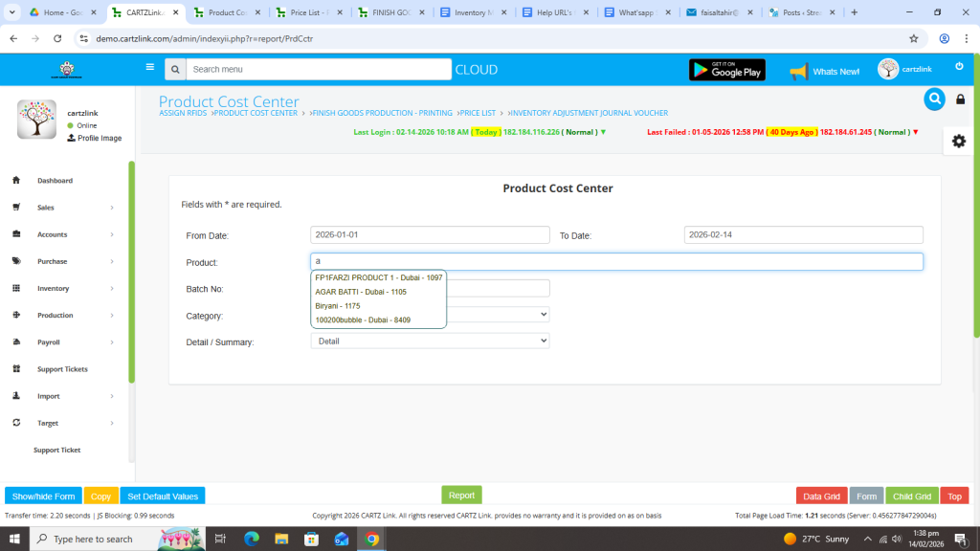Screen dimensions: 980x551
Task: Click the green Report button
Action: tap(461, 496)
